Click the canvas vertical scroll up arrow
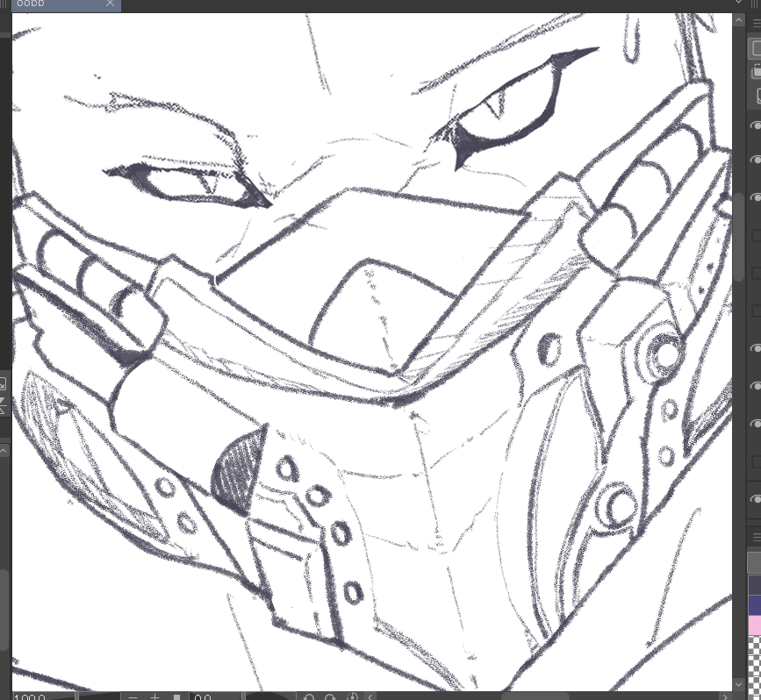Image resolution: width=761 pixels, height=700 pixels. click(x=738, y=20)
